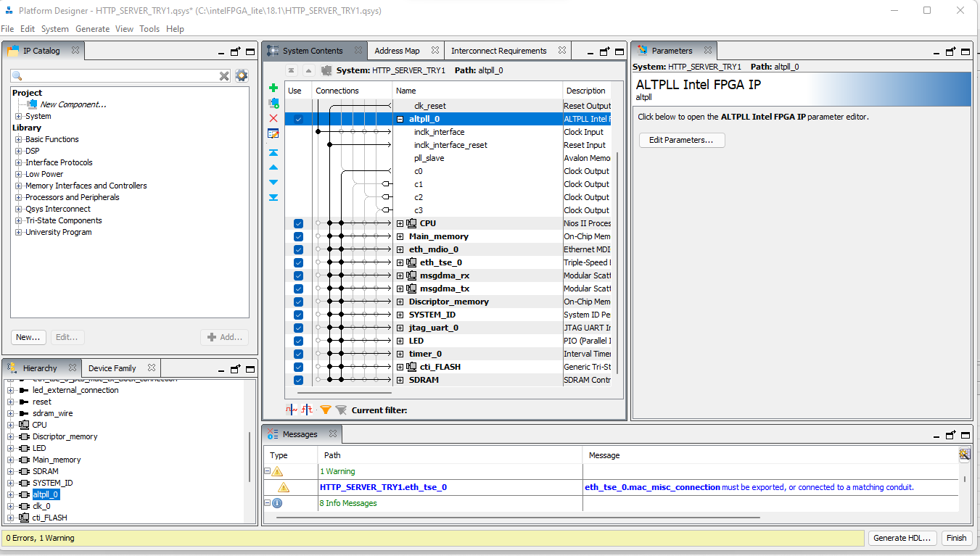This screenshot has width=980, height=556.
Task: Click the green plus add component icon
Action: coord(273,88)
